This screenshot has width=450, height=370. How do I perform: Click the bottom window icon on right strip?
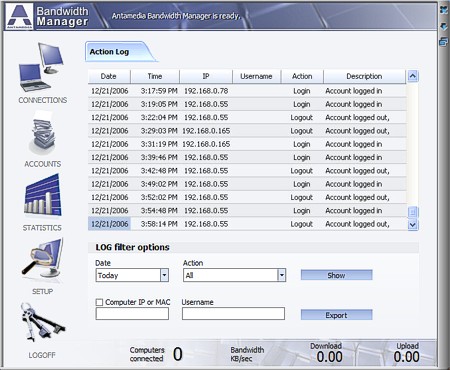[444, 42]
